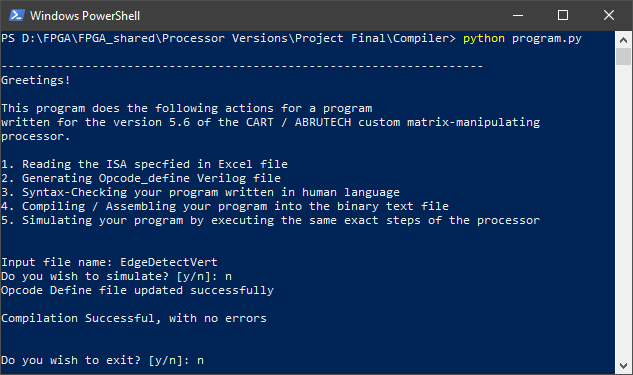Close the Windows PowerShell window
Screen dimensions: 633x375
click(x=609, y=15)
